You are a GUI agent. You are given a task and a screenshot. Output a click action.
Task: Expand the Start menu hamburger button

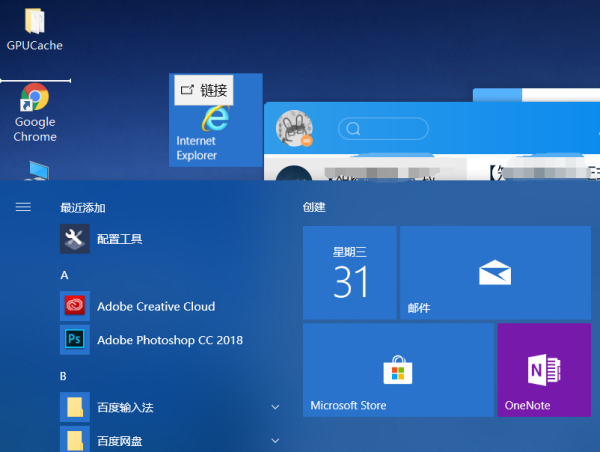click(23, 207)
